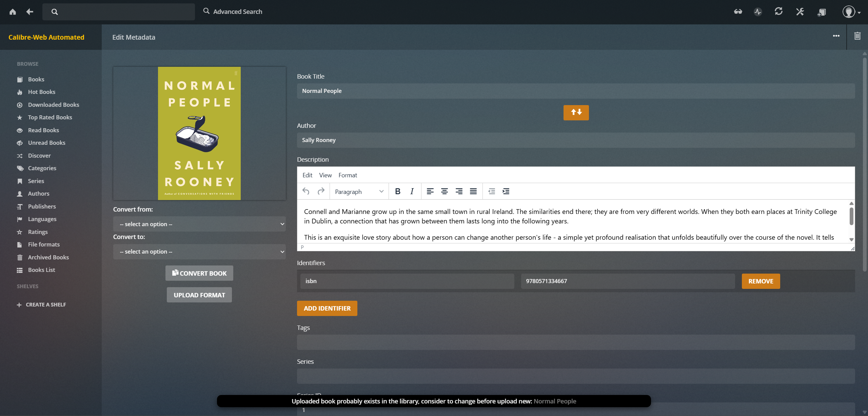This screenshot has height=416, width=868.
Task: Delete book using the trash icon
Action: tap(857, 36)
